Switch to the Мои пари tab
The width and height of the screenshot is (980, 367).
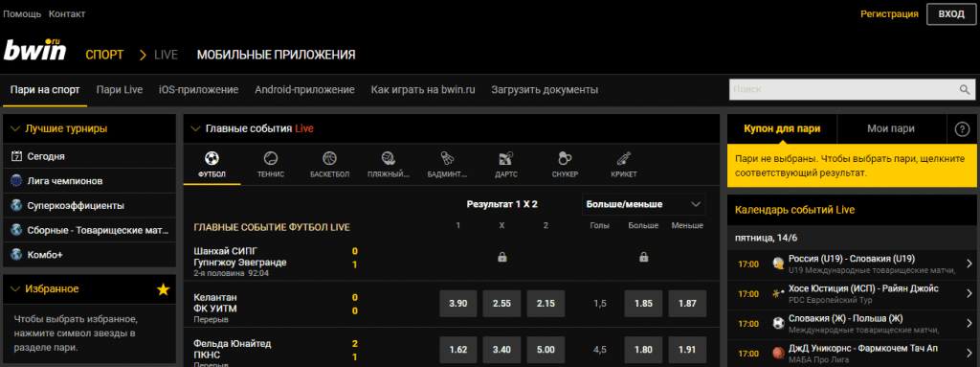tap(891, 129)
